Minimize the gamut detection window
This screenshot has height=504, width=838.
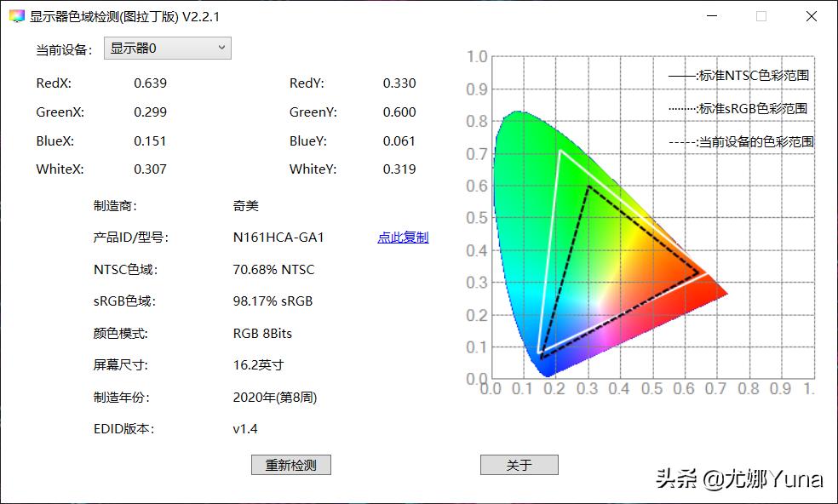pos(712,15)
